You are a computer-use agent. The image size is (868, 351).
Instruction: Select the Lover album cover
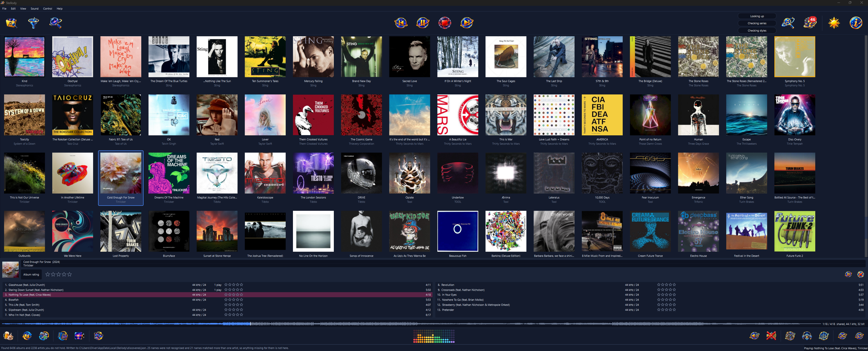point(265,115)
